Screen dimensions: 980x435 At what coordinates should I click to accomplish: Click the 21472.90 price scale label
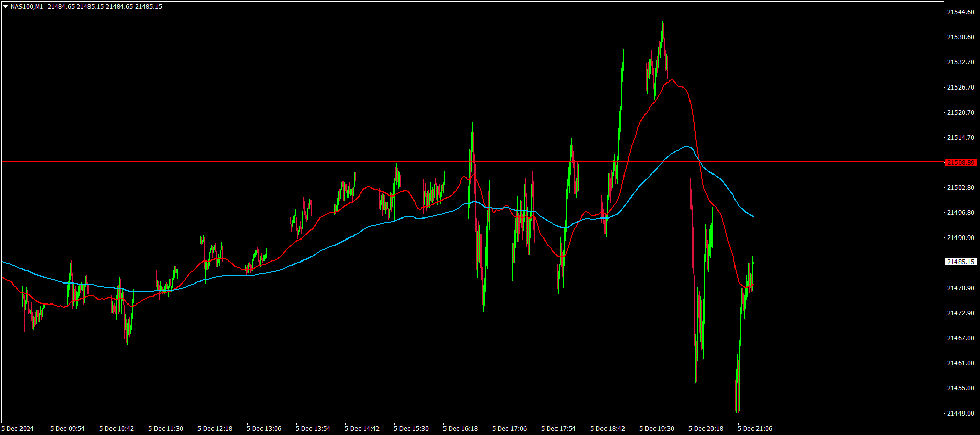pyautogui.click(x=961, y=313)
